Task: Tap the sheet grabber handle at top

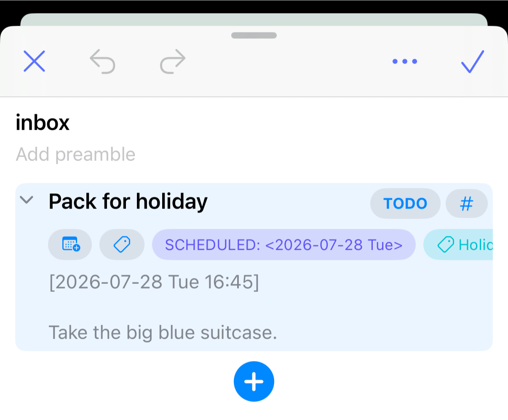Action: pyautogui.click(x=254, y=35)
